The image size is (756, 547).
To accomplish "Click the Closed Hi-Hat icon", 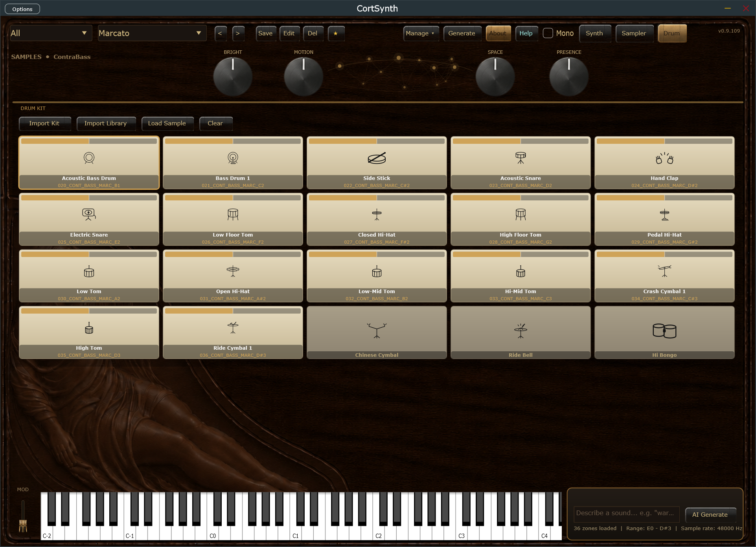I will click(377, 215).
